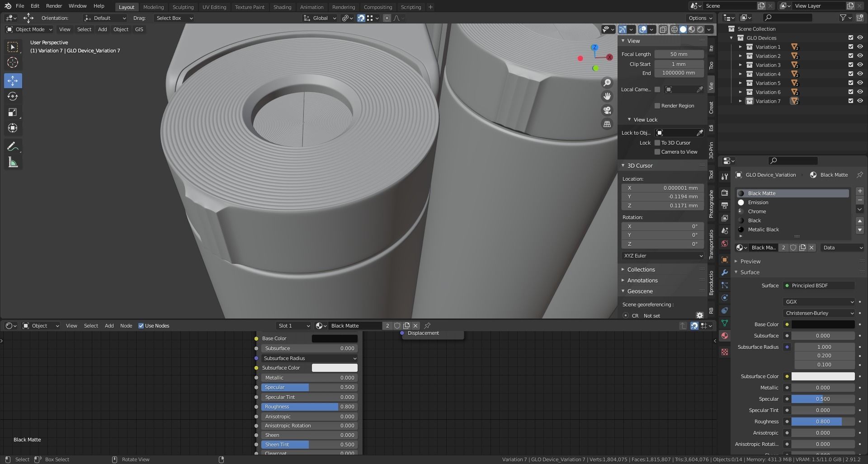Open the GIS menu in viewport header
Image resolution: width=868 pixels, height=464 pixels.
[139, 29]
